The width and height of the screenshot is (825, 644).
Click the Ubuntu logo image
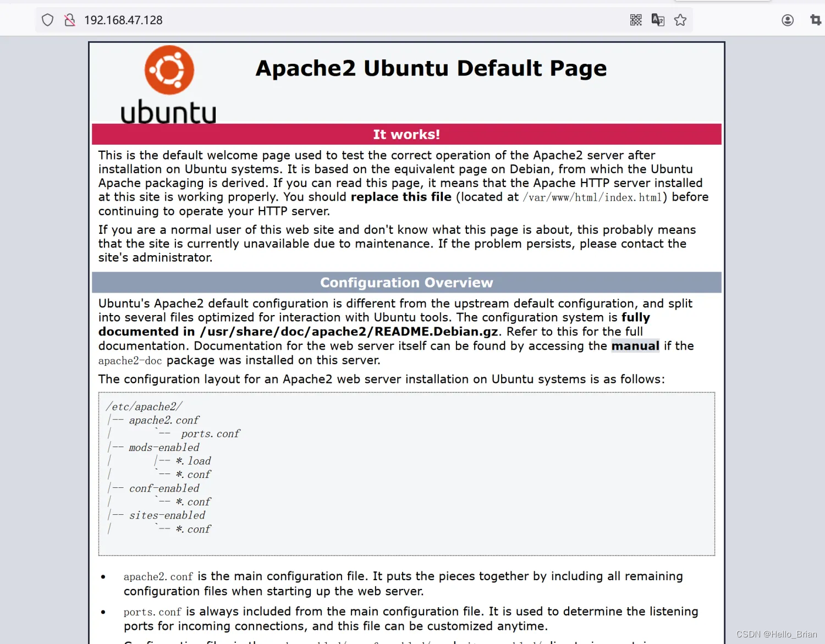(x=168, y=85)
